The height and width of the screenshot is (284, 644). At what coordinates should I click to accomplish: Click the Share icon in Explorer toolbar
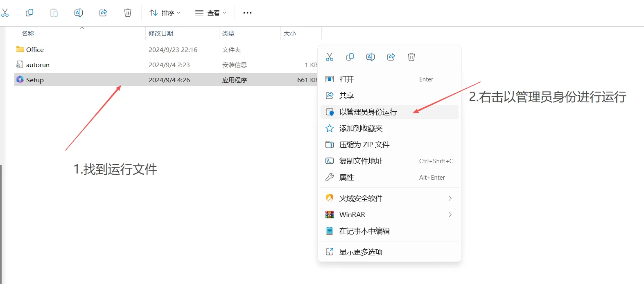103,13
